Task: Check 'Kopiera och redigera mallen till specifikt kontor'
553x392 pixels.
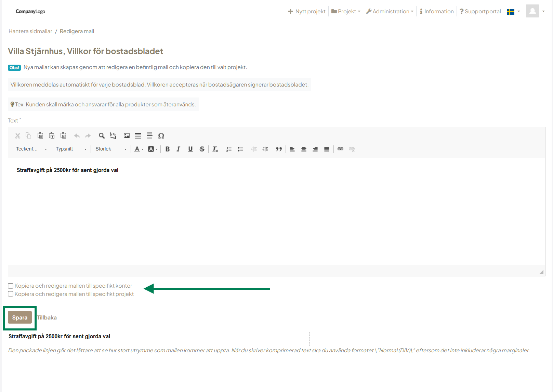Action: tap(11, 286)
